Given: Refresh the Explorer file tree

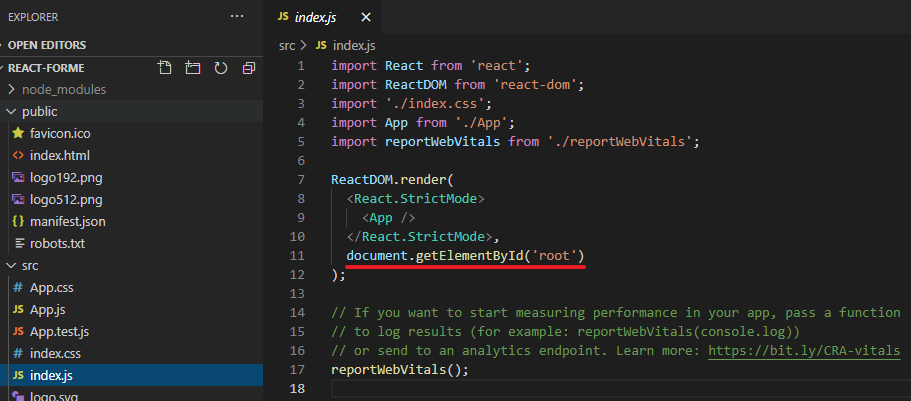Looking at the screenshot, I should pos(220,68).
